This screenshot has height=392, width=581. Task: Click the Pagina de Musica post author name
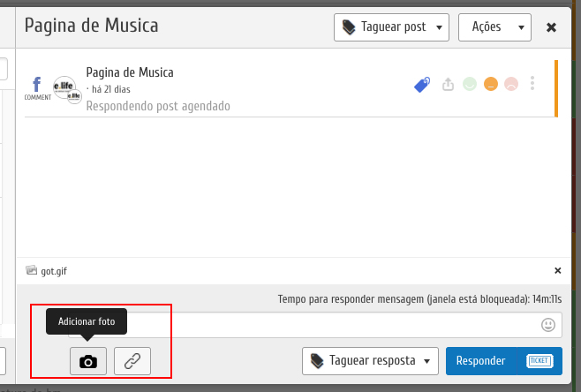[x=130, y=72]
